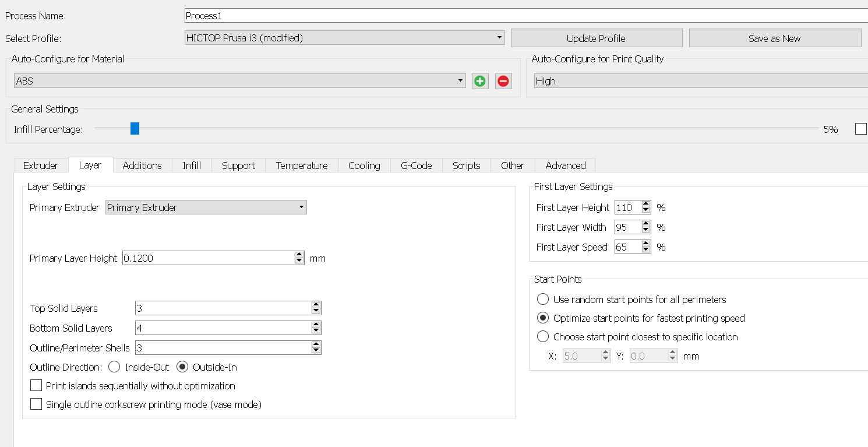The width and height of the screenshot is (868, 447).
Task: Increase Outline/Perimeter Shells count
Action: (316, 344)
